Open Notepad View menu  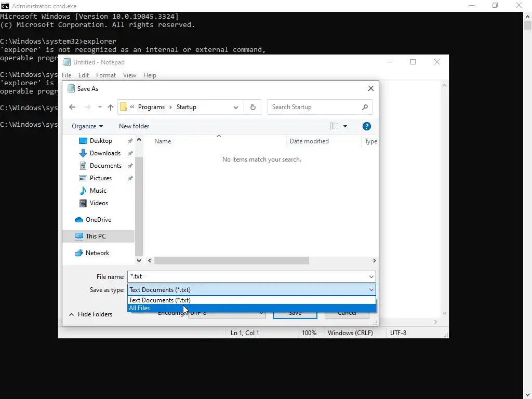coord(129,75)
